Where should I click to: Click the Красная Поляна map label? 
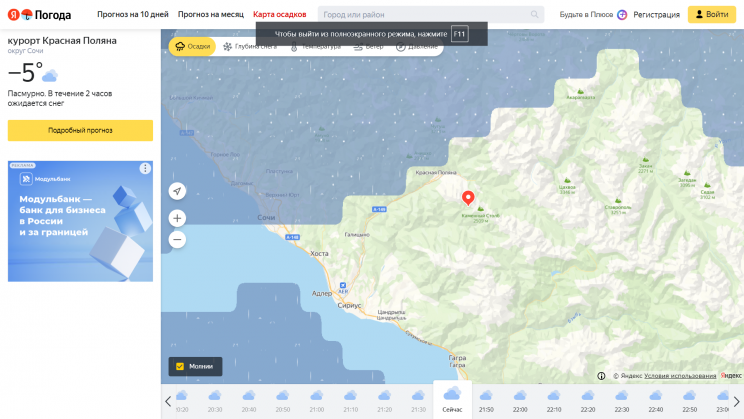436,172
